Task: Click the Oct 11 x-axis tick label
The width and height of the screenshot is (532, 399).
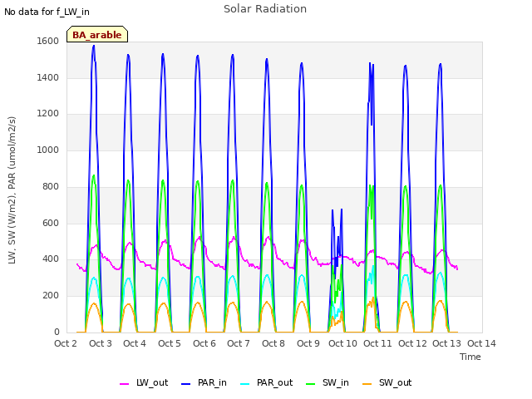Action: pos(377,343)
